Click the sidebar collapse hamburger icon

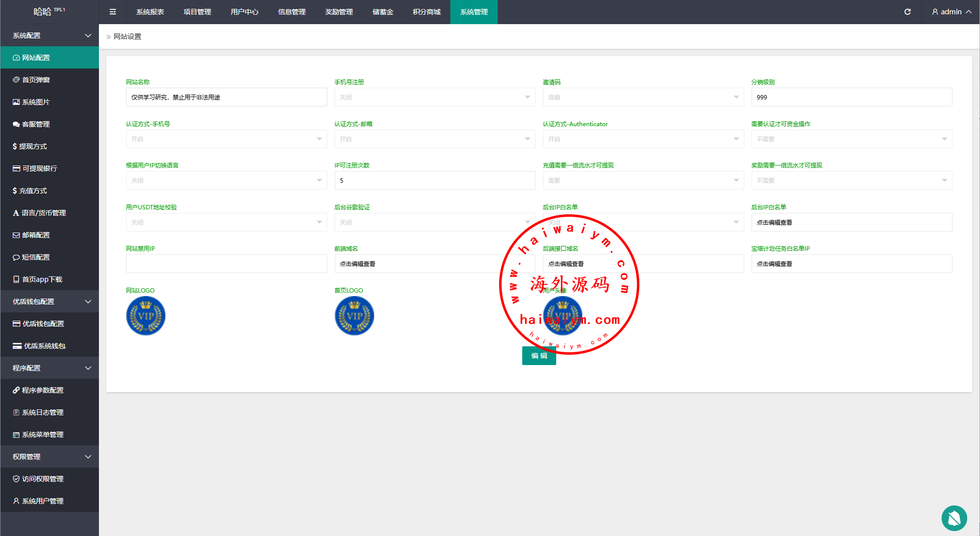point(113,12)
